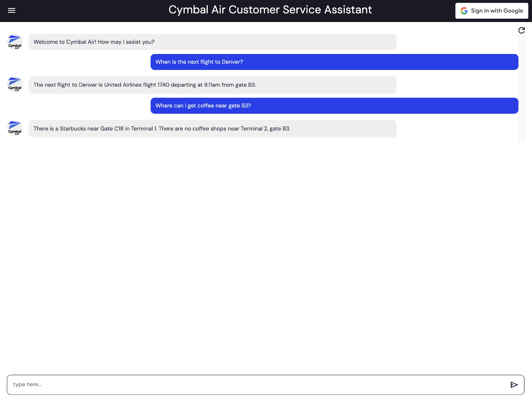
Task: Click the Cymbal Air avatar beside the welcome message
Action: pyautogui.click(x=15, y=42)
